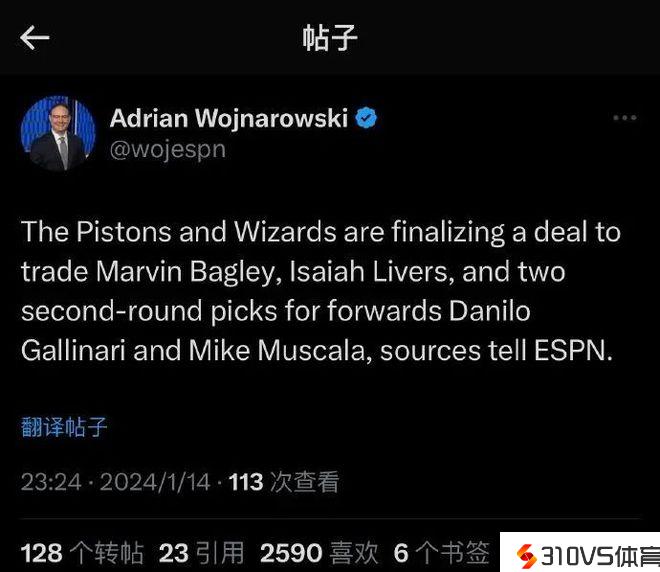The width and height of the screenshot is (660, 572).
Task: Tap the 310VS logo icon
Action: tap(526, 556)
